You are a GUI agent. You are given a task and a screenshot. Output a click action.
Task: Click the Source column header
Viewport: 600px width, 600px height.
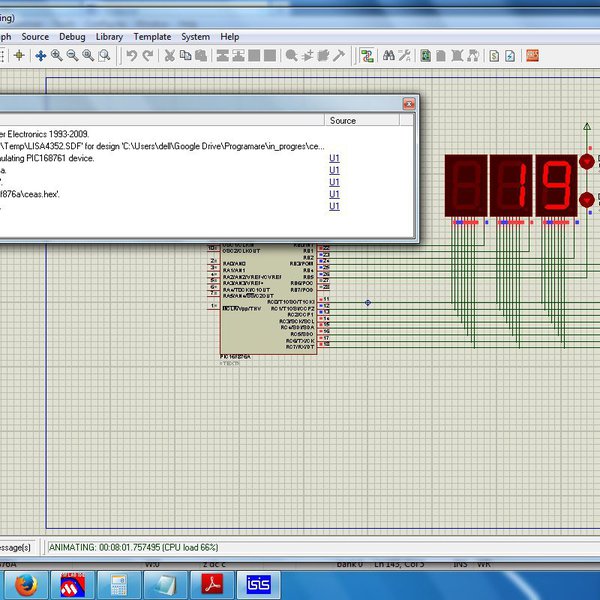click(x=343, y=121)
